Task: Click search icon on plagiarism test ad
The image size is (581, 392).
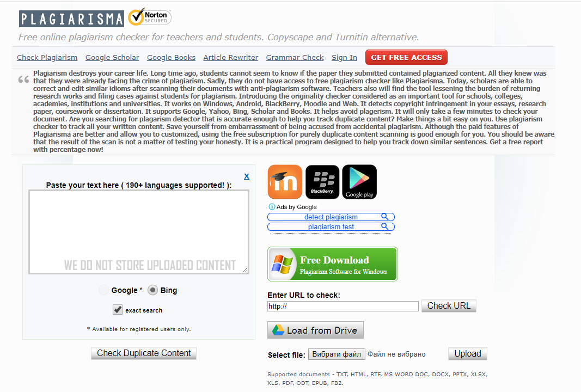Action: click(385, 226)
